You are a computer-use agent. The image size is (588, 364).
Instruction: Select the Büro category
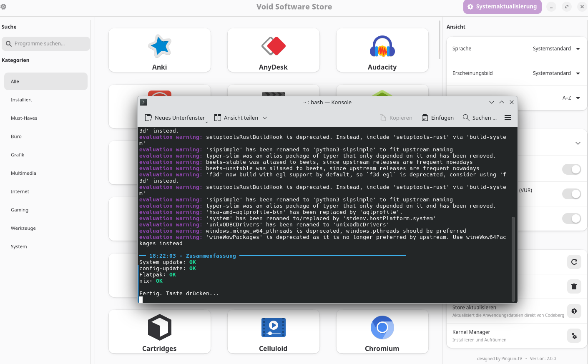pyautogui.click(x=46, y=136)
